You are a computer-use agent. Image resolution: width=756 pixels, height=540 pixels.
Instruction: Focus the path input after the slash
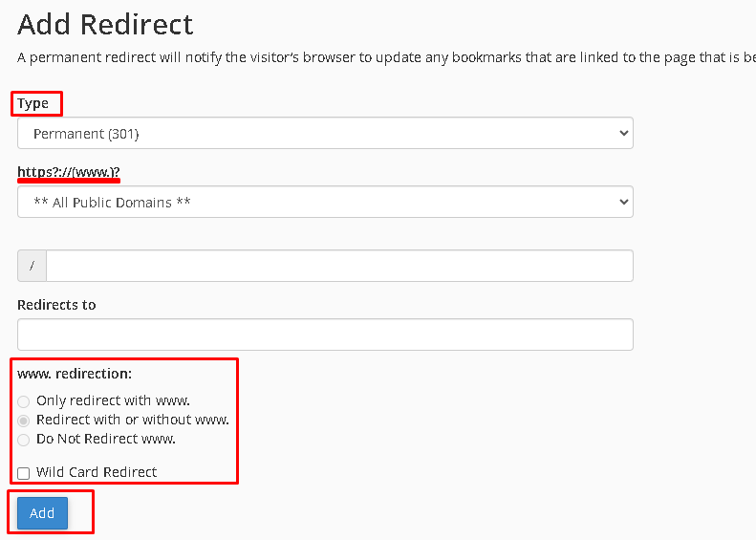(339, 266)
